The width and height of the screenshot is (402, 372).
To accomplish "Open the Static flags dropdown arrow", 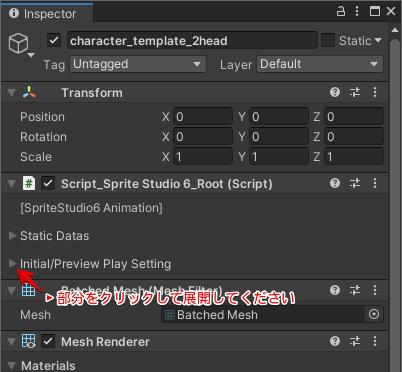I will [x=378, y=40].
